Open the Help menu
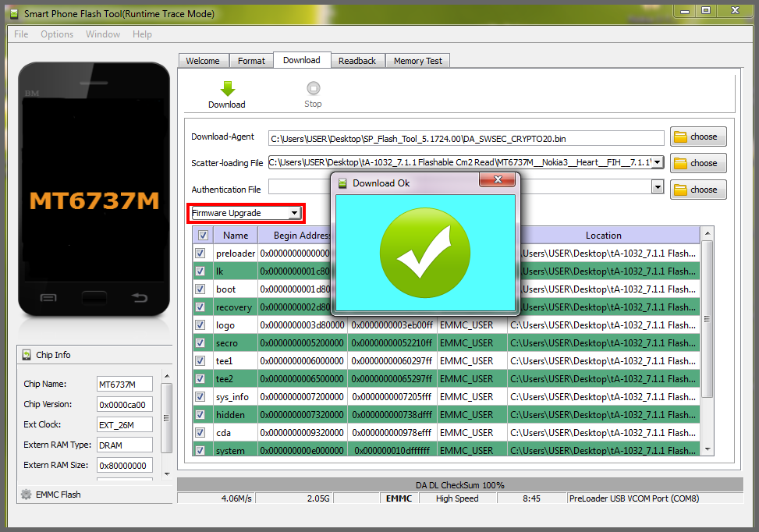The width and height of the screenshot is (759, 532). click(x=142, y=34)
